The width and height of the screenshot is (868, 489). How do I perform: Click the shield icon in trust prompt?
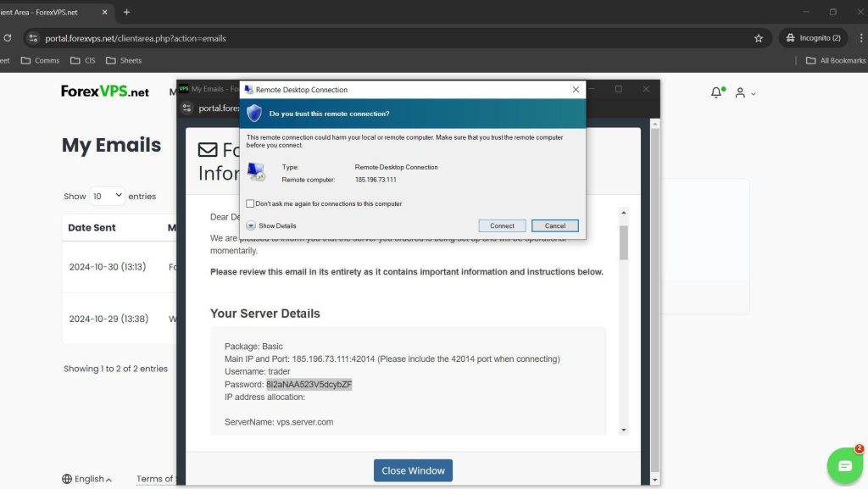coord(254,113)
